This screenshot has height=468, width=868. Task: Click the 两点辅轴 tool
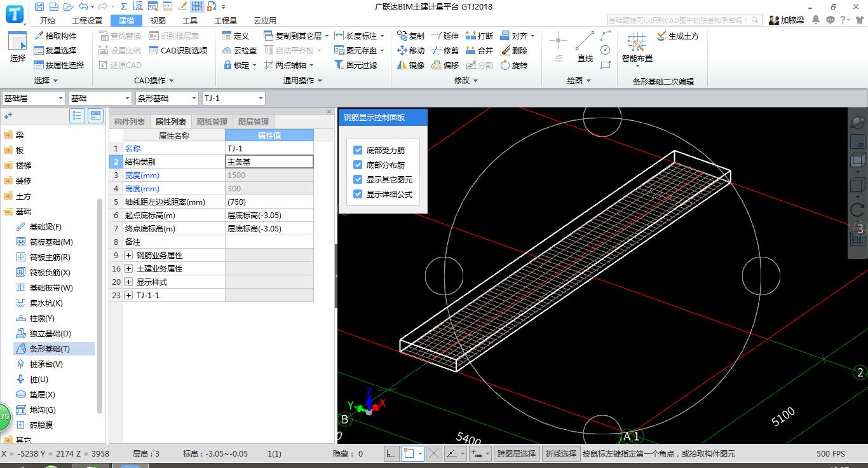tap(285, 65)
